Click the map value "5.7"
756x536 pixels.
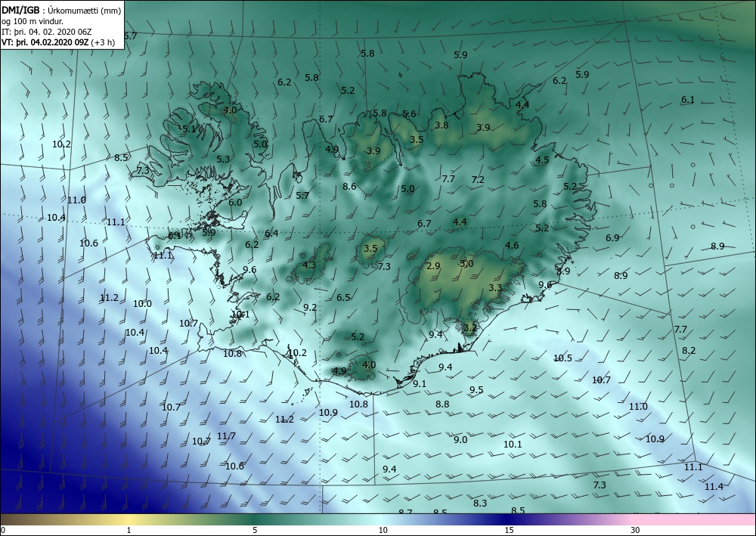tap(302, 195)
